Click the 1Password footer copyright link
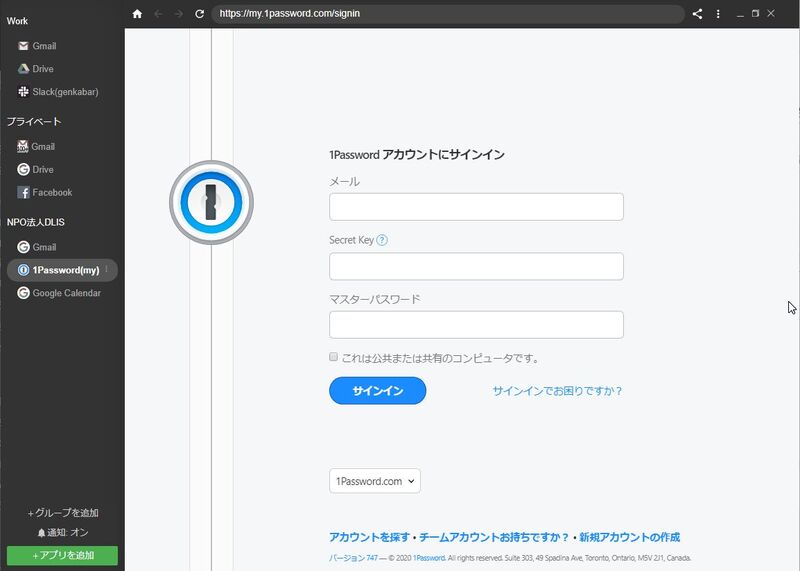The height and width of the screenshot is (571, 800). [429, 558]
